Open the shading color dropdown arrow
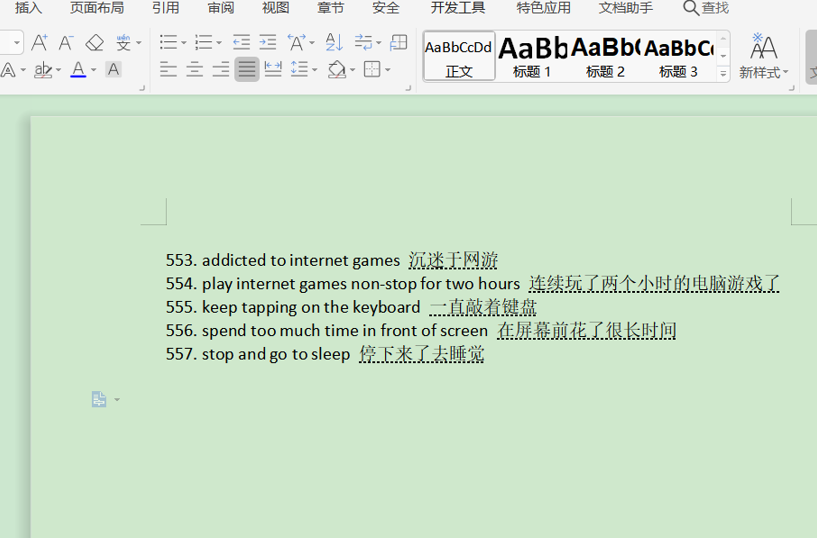This screenshot has height=539, width=817. [x=353, y=69]
